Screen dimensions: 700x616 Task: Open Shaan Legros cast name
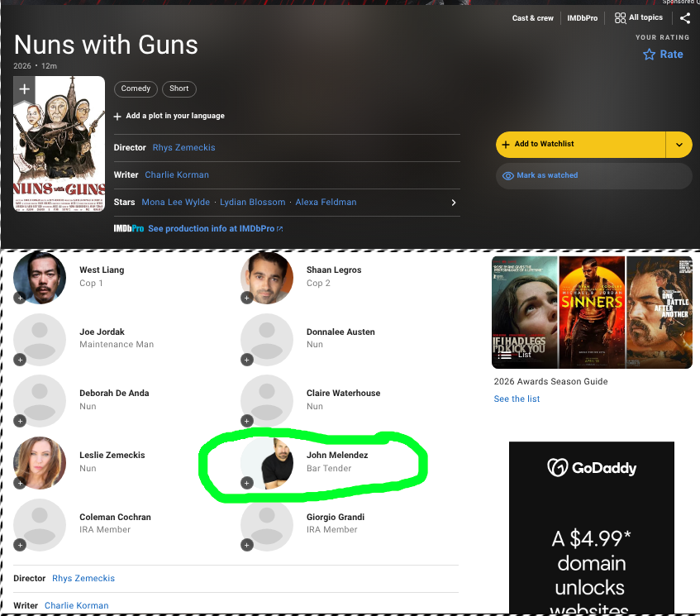(334, 270)
